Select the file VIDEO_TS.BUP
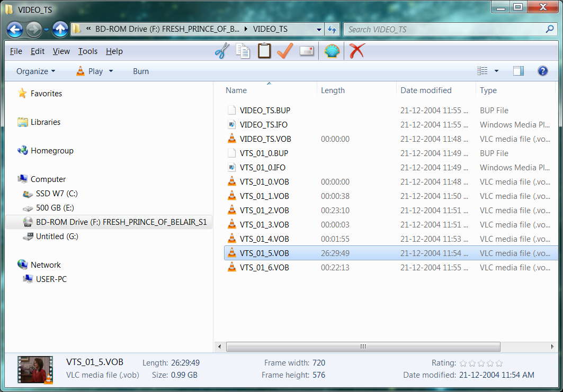This screenshot has height=392, width=563. (x=265, y=111)
